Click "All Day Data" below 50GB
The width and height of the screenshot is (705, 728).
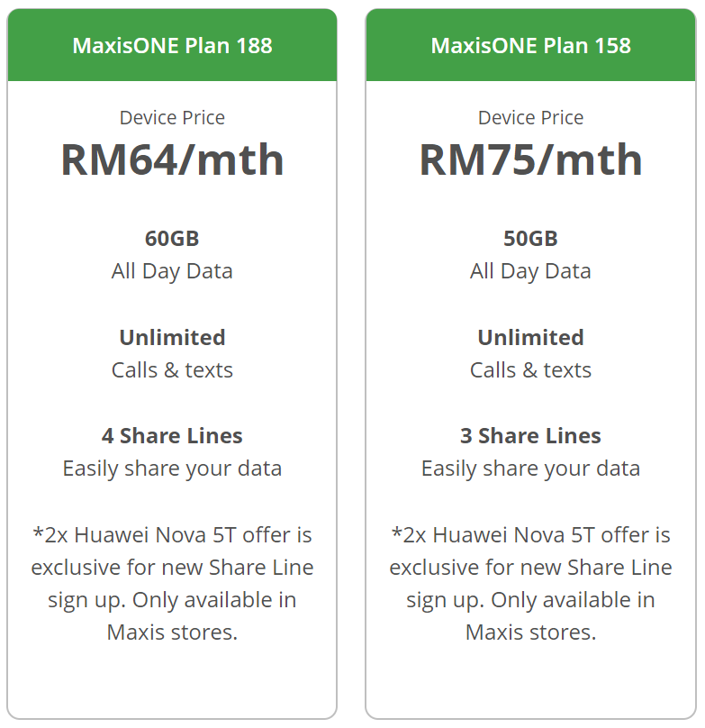[530, 271]
